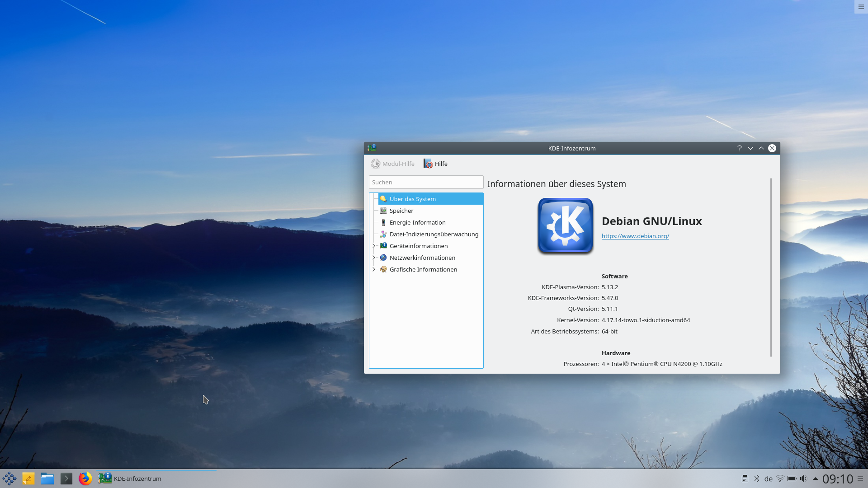Expand the Grafische Informationen section
The width and height of the screenshot is (868, 488).
tap(374, 269)
